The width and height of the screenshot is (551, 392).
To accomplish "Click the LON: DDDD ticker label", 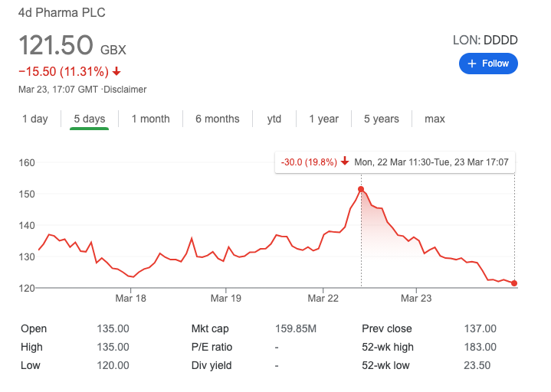I will click(x=485, y=40).
